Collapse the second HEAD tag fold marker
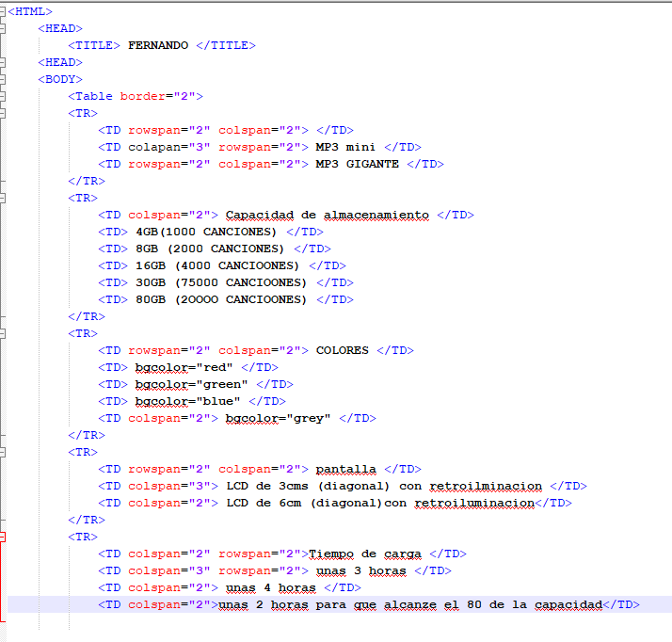 pos(3,62)
